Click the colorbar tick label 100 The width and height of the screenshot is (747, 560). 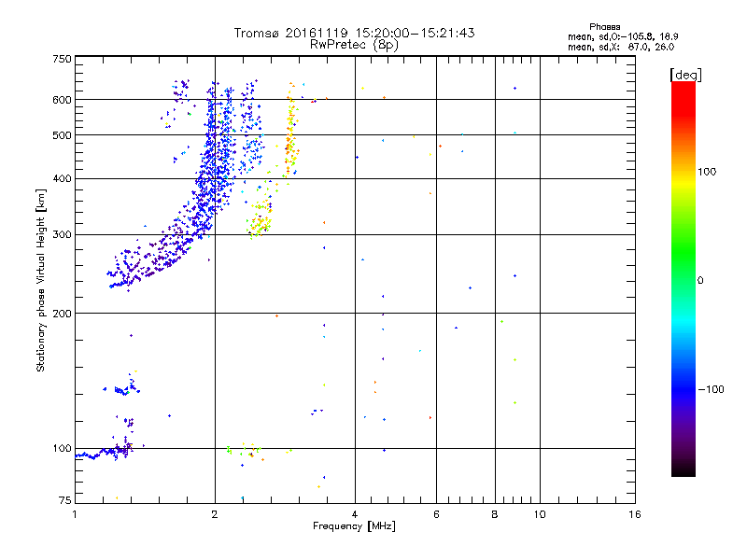tap(707, 172)
